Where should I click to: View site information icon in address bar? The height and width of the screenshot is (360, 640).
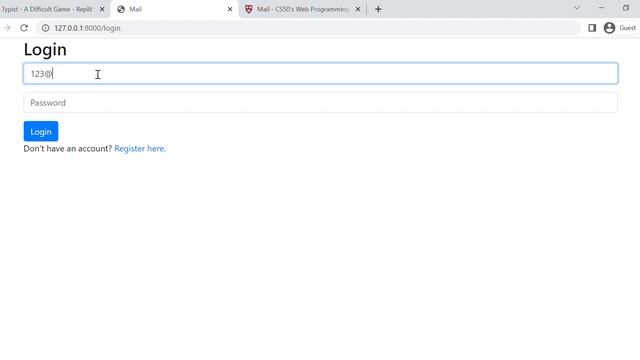pyautogui.click(x=45, y=28)
